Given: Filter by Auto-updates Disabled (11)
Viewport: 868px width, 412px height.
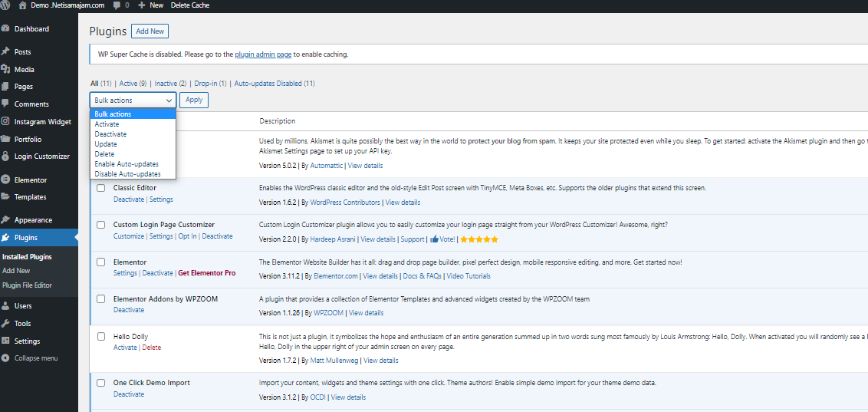Looking at the screenshot, I should tap(275, 84).
